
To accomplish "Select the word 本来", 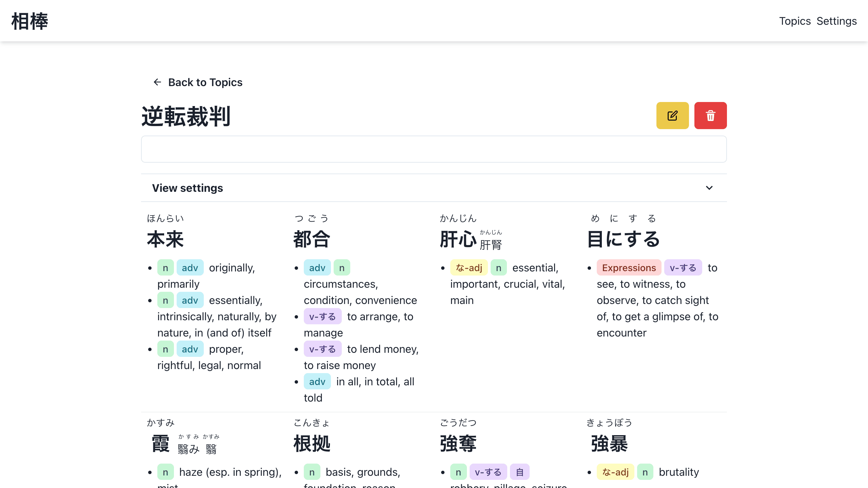I will pos(165,239).
